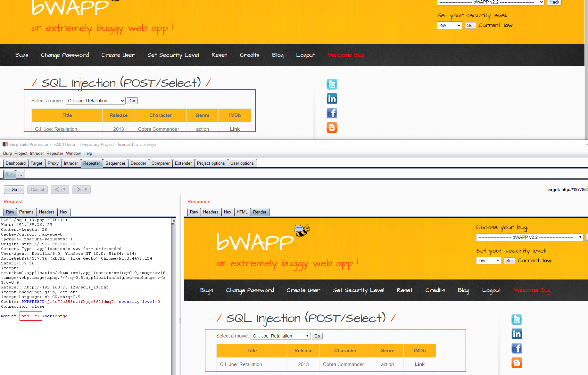588x375 pixels.
Task: Open the forward history dropdown arrow in Repeater
Action: (x=86, y=189)
